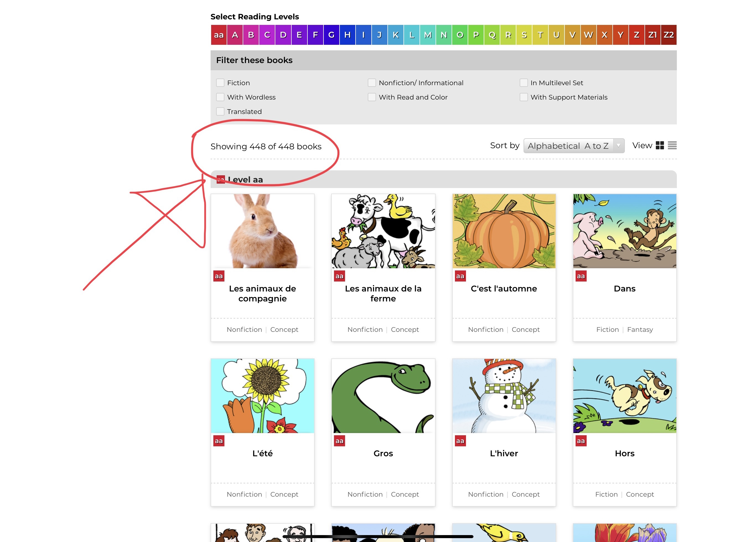Enable the Fiction filter checkbox

[220, 83]
